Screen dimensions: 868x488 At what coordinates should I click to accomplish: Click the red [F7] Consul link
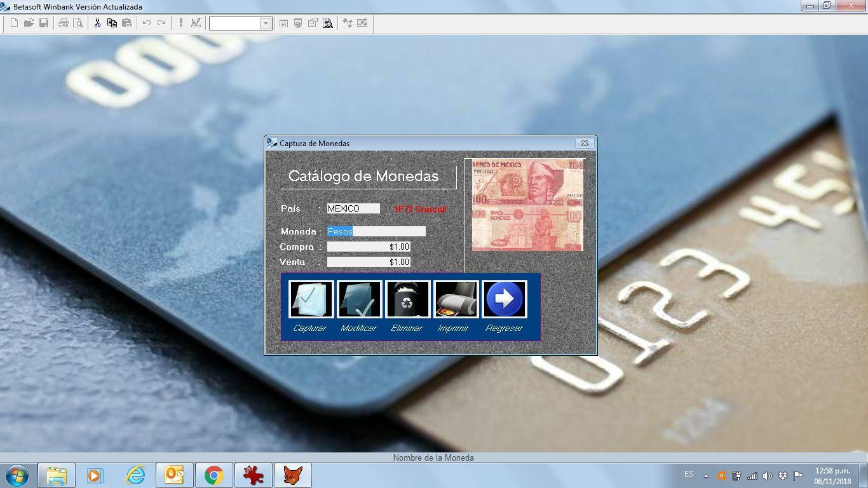(420, 209)
